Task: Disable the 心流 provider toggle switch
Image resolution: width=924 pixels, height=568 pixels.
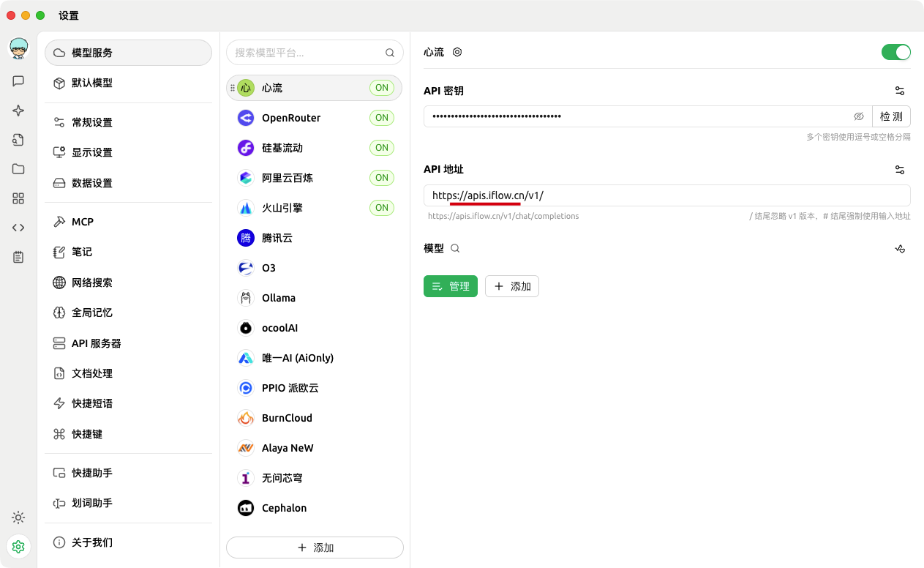Action: [x=896, y=52]
